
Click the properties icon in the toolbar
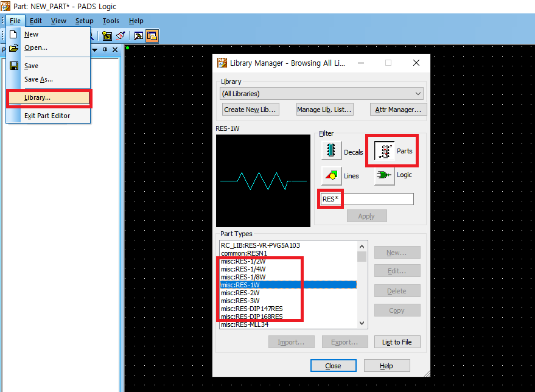[x=107, y=36]
